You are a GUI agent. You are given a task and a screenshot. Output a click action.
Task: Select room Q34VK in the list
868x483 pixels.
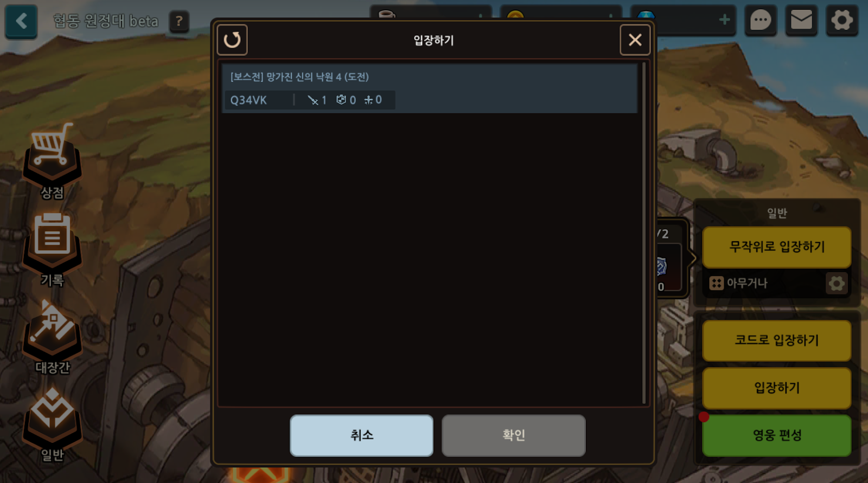[x=429, y=88]
